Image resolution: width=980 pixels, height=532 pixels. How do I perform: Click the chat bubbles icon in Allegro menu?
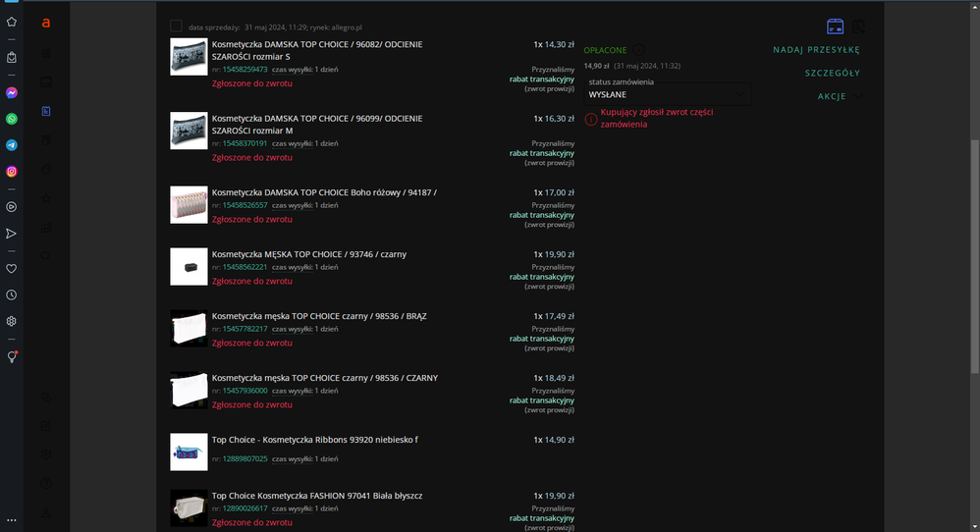[x=45, y=398]
